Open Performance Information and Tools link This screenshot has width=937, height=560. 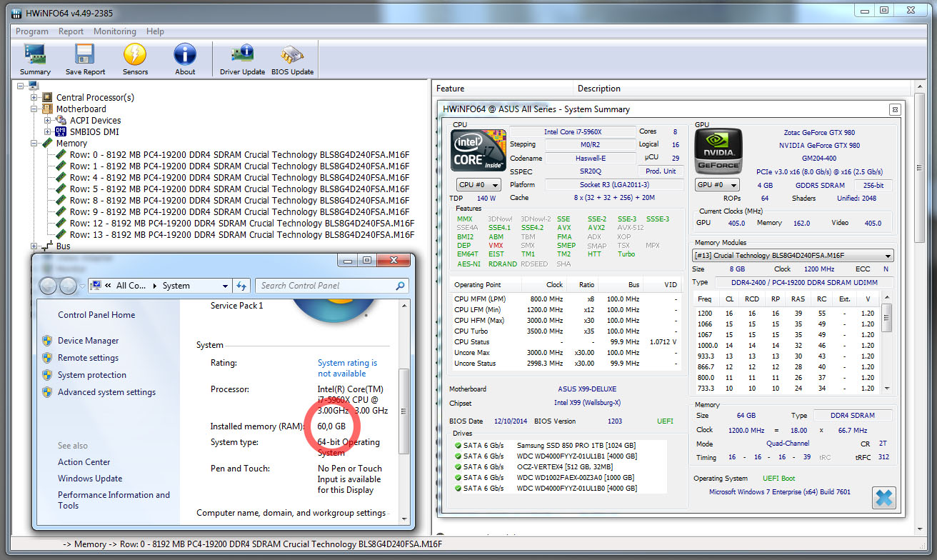pos(114,500)
